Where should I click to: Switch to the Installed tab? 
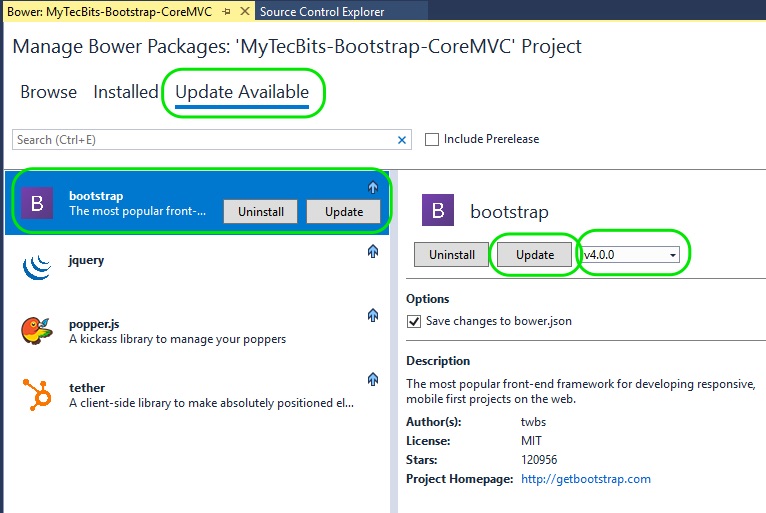pyautogui.click(x=126, y=92)
